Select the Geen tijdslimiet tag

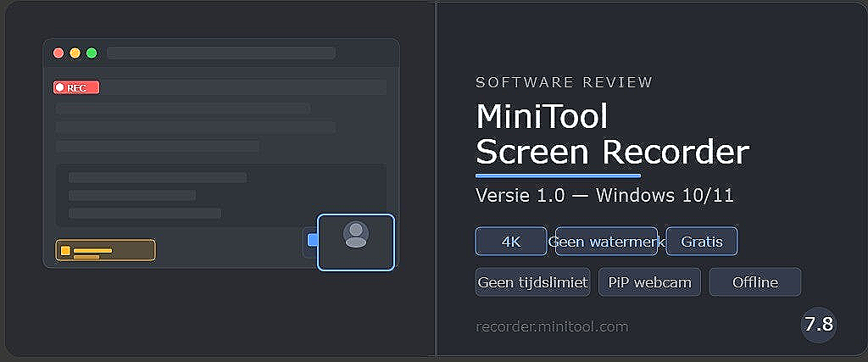click(532, 282)
